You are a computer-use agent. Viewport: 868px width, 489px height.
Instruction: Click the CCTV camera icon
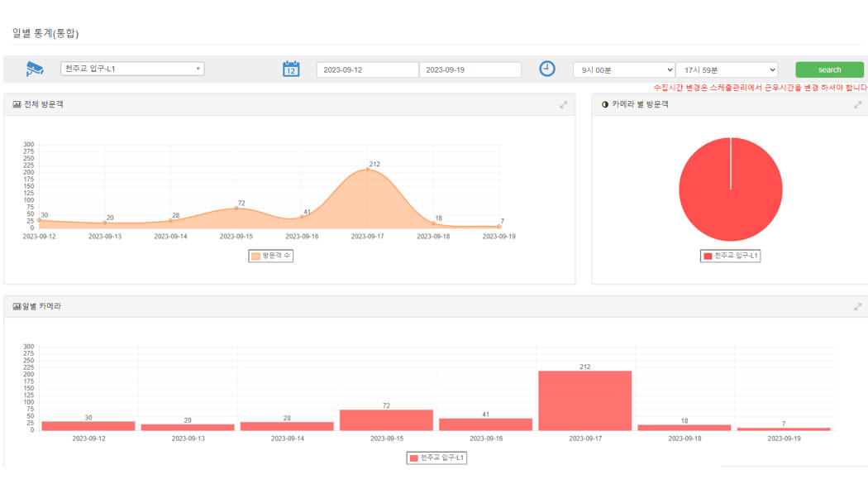click(x=34, y=70)
